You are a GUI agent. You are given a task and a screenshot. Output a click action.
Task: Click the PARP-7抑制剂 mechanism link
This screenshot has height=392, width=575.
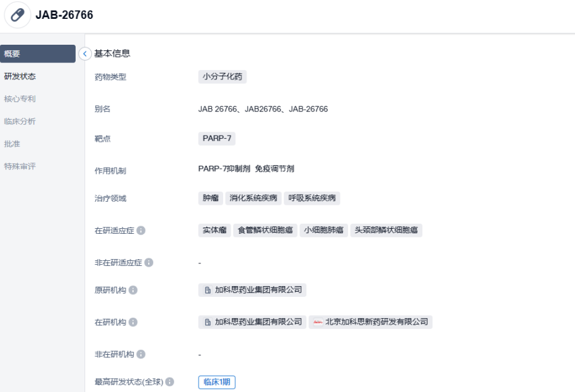tap(224, 169)
